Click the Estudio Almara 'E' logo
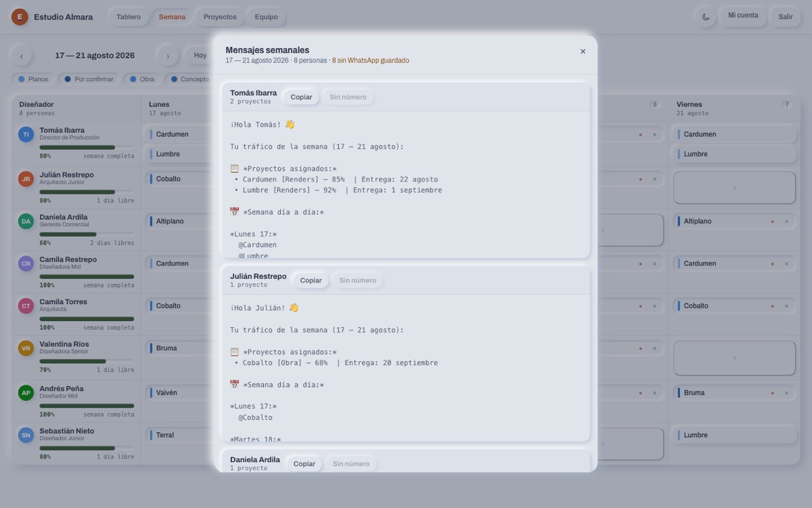Viewport: 812px width, 508px height. coord(20,17)
